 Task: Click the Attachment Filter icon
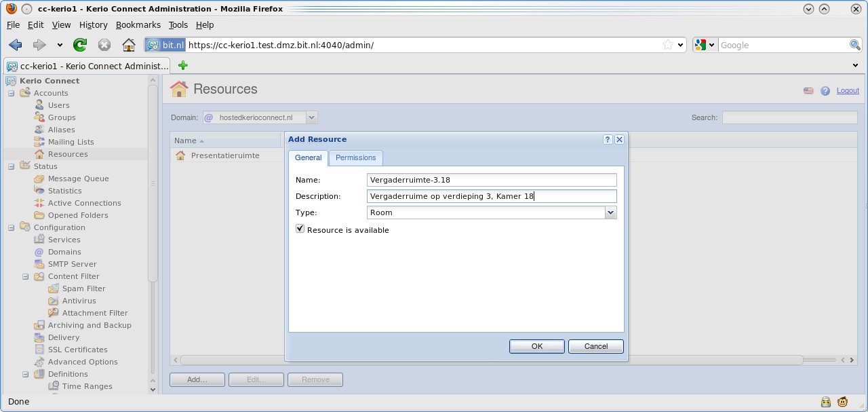(x=54, y=313)
